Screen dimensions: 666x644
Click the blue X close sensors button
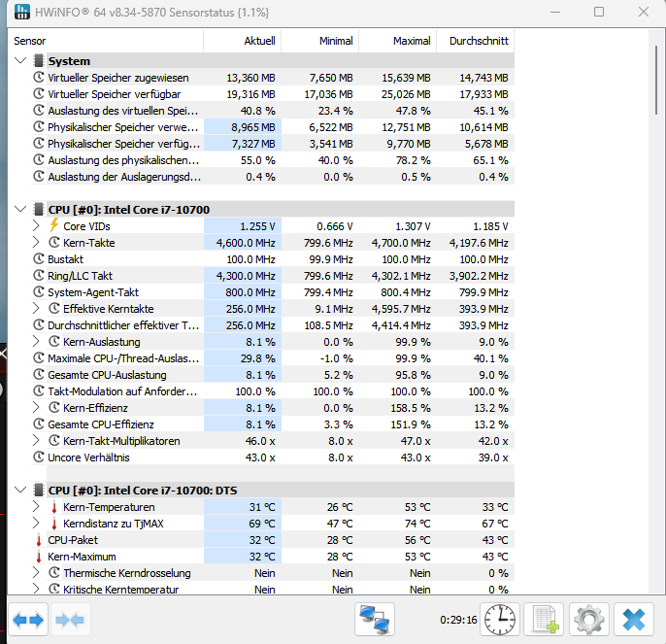tap(634, 620)
